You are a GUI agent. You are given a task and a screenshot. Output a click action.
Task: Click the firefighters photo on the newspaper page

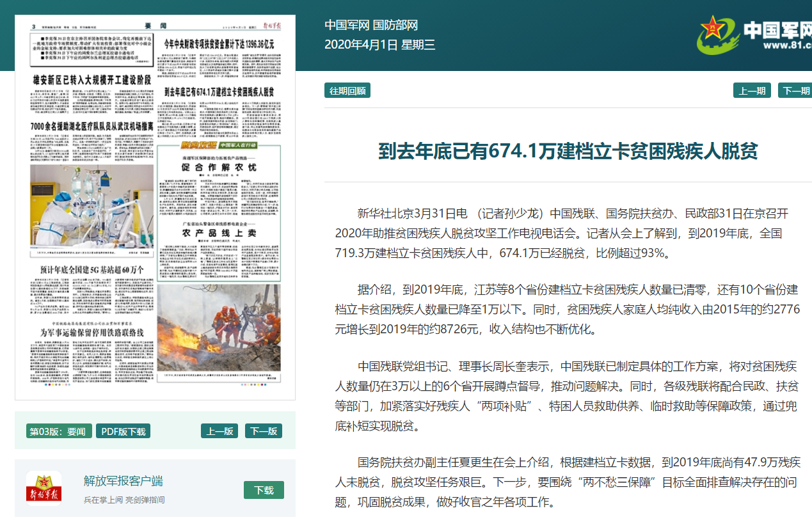pyautogui.click(x=218, y=329)
